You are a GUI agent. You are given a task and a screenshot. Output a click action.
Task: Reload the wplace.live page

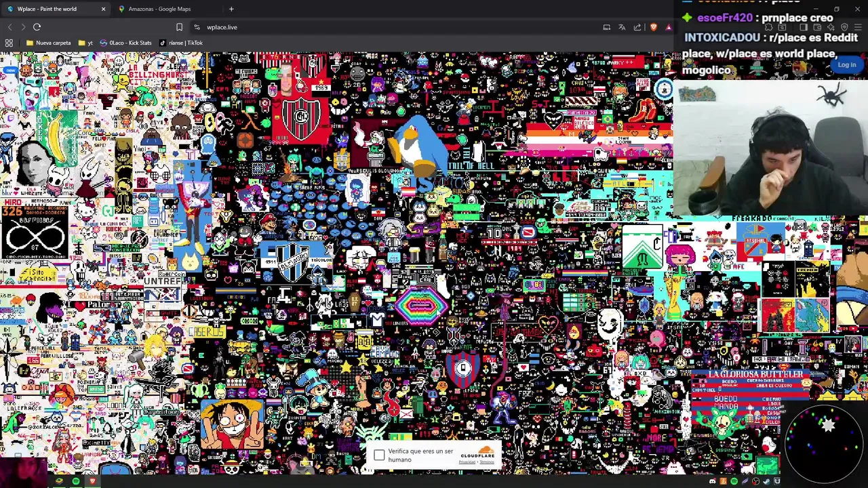(x=37, y=27)
